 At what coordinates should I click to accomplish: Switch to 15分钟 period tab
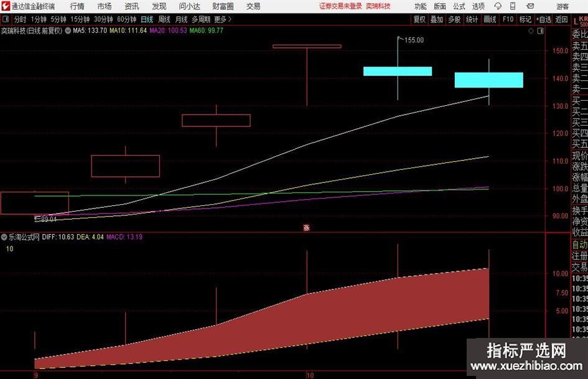[80, 19]
